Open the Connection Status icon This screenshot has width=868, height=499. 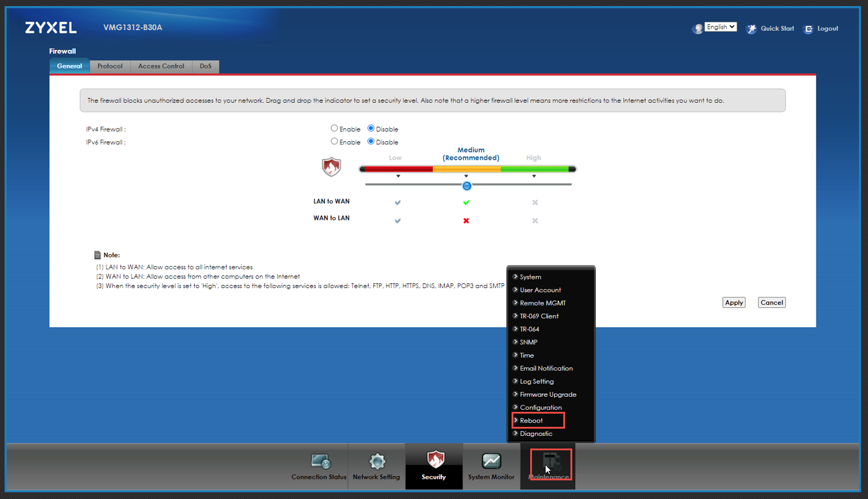320,462
